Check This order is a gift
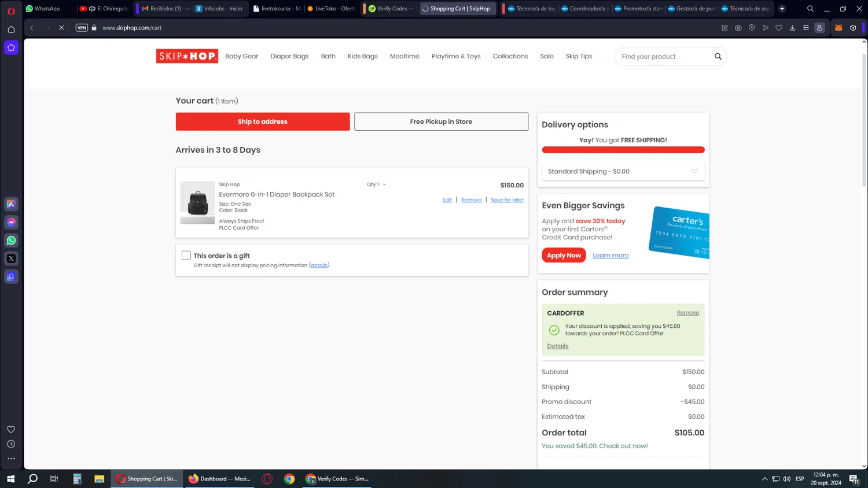The height and width of the screenshot is (488, 868). [x=186, y=256]
